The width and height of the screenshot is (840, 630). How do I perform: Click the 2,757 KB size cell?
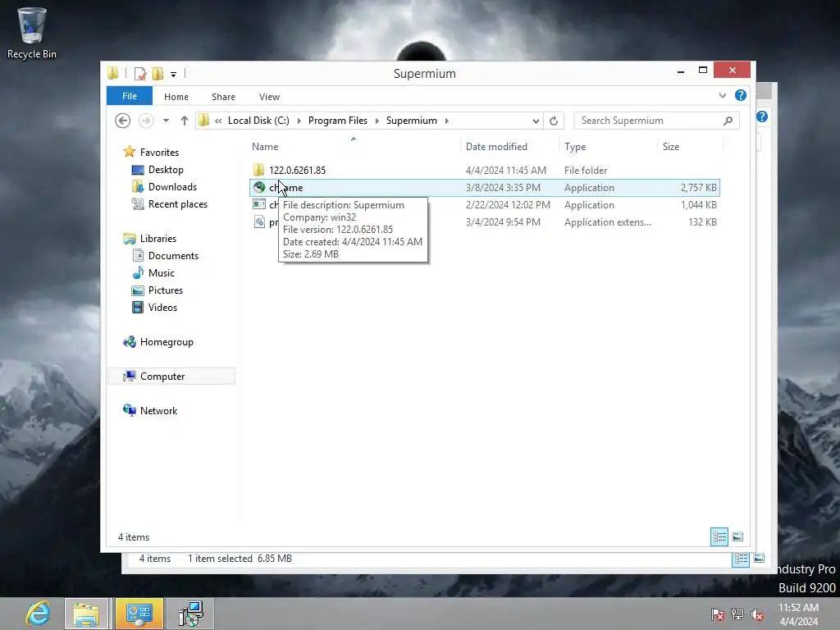pos(698,188)
